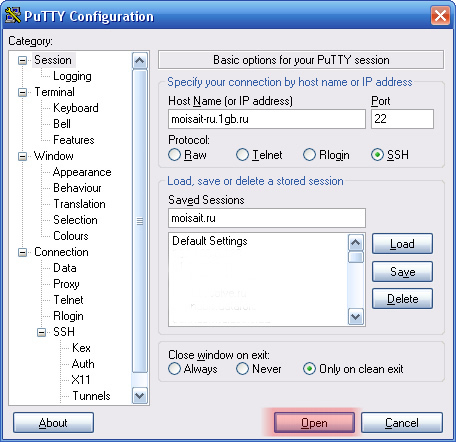Click sessions list scroll up arrow
The height and width of the screenshot is (442, 456).
pos(355,243)
